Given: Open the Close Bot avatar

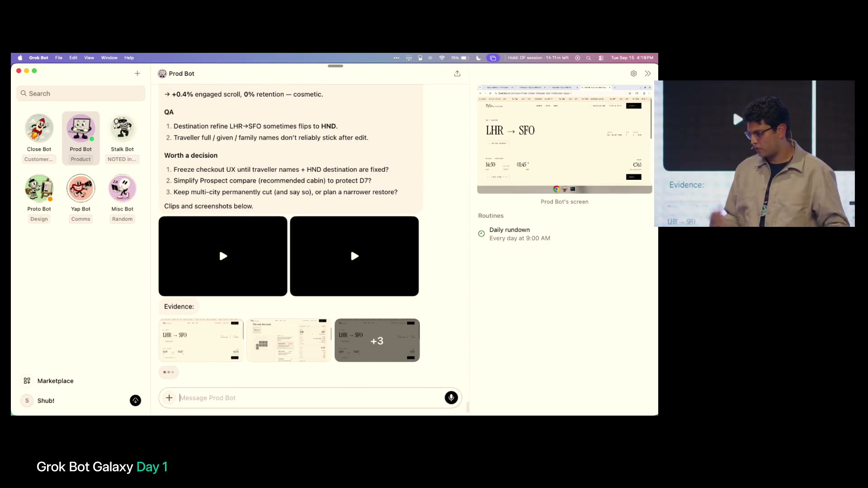Looking at the screenshot, I should [x=39, y=128].
